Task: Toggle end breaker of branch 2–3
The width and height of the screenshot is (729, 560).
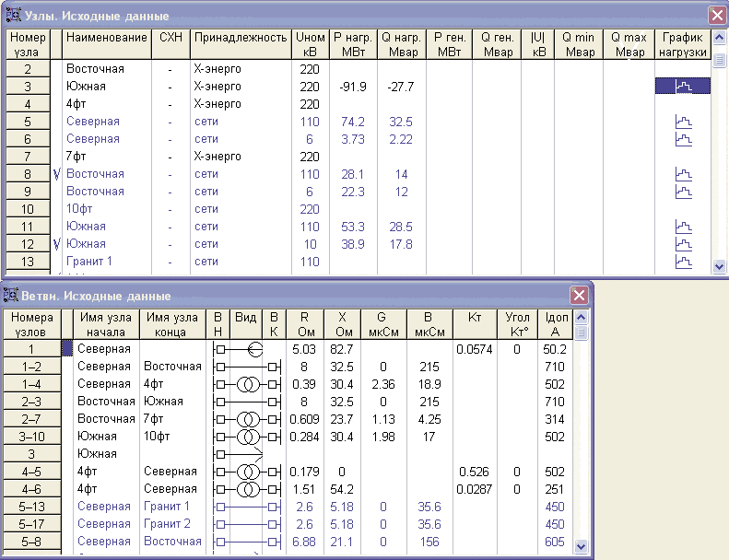Action: tap(272, 402)
